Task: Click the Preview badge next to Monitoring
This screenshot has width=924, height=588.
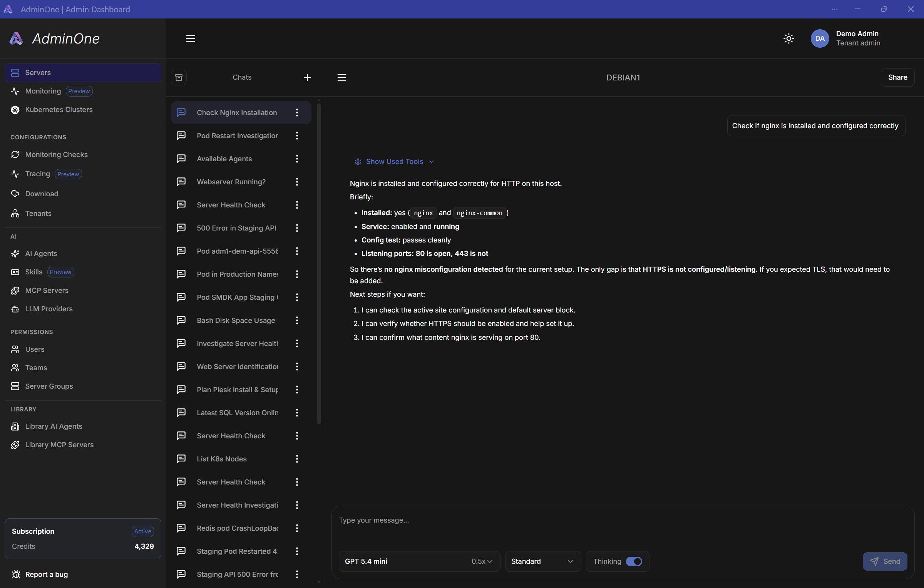Action: (79, 91)
